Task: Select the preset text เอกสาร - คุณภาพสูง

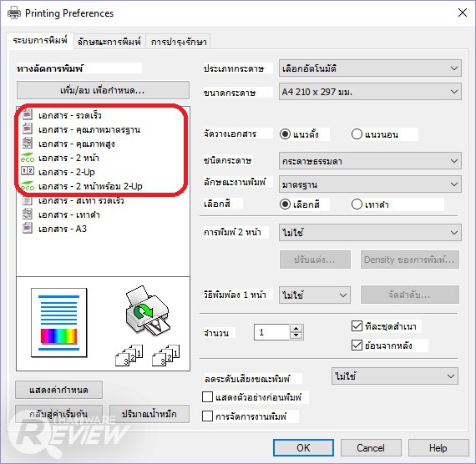Action: [x=77, y=144]
